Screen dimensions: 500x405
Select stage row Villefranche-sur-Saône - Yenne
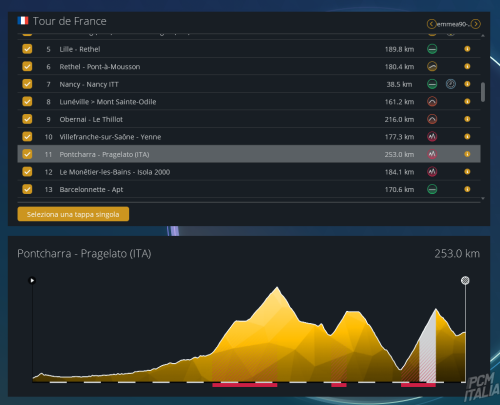point(249,136)
